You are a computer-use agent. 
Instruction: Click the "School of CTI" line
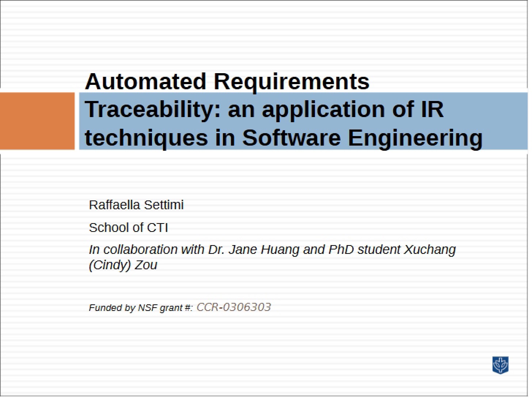[128, 228]
